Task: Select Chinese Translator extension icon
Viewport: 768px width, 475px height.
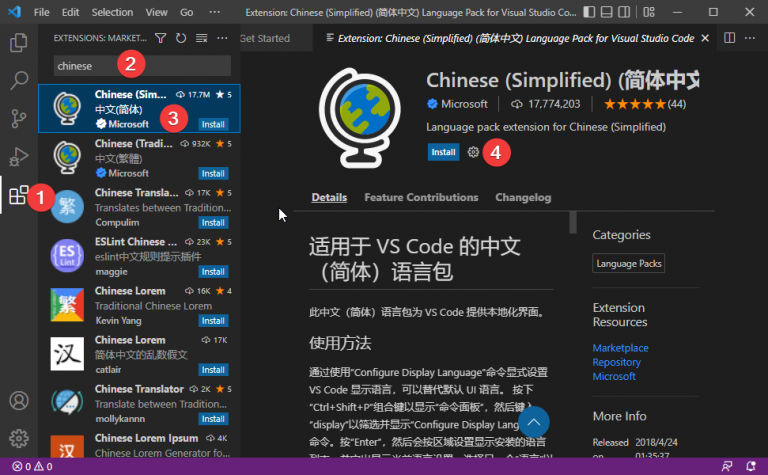Action: click(67, 403)
